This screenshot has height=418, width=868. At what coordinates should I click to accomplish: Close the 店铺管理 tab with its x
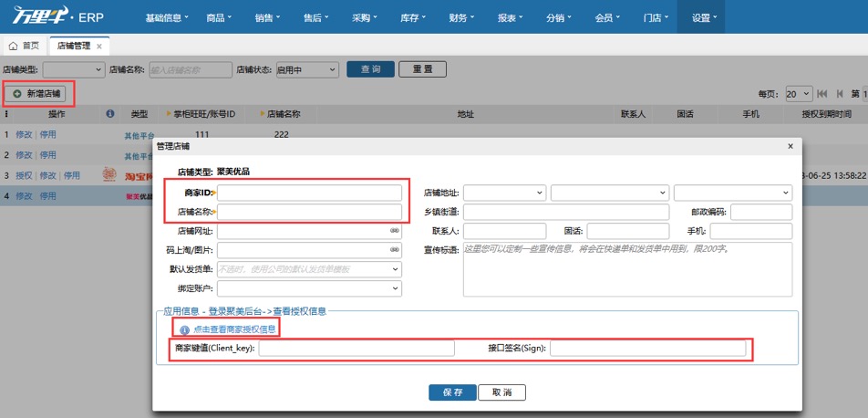(99, 47)
